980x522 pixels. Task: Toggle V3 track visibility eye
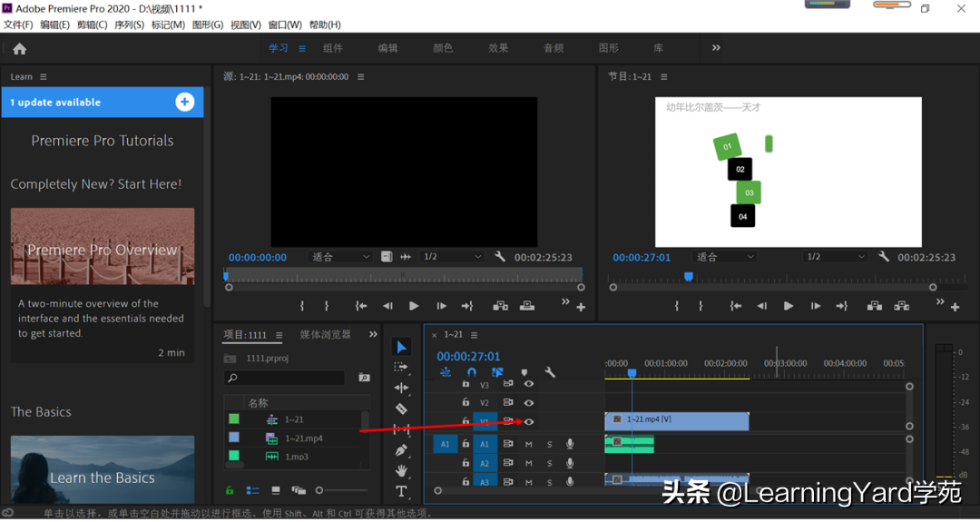529,384
